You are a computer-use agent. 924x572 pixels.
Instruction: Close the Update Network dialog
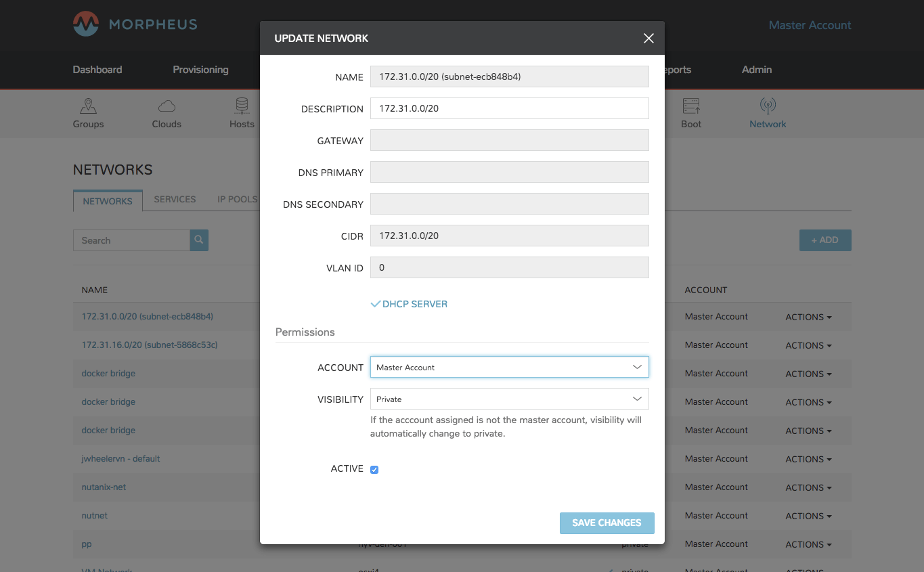648,39
